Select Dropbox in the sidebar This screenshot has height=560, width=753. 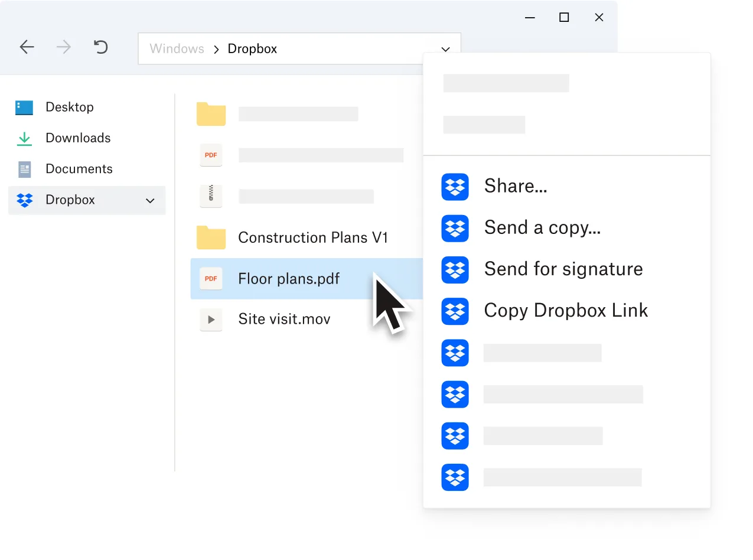pyautogui.click(x=87, y=200)
